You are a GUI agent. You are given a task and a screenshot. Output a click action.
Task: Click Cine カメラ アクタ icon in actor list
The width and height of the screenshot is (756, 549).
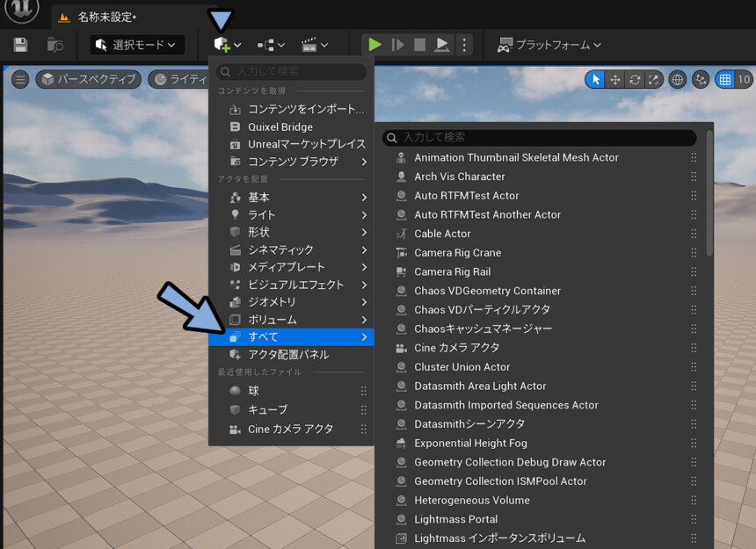tap(401, 348)
